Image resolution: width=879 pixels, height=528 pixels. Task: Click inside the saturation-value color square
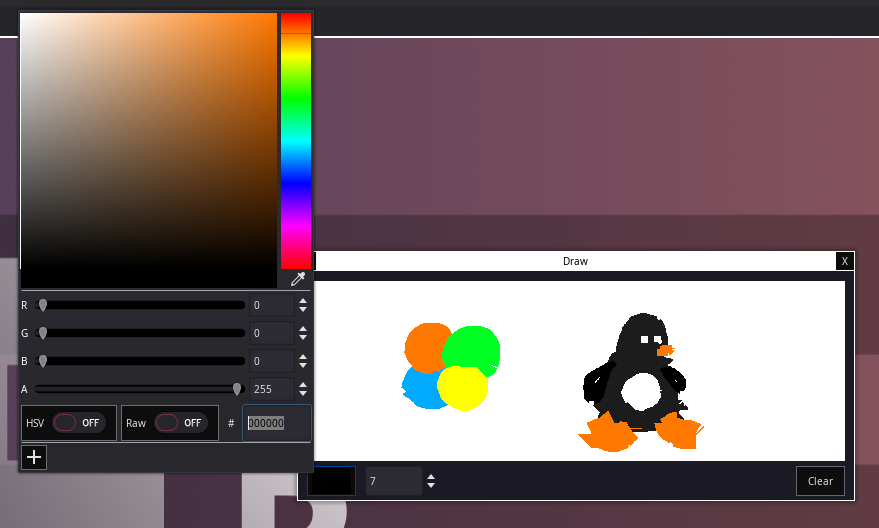149,150
